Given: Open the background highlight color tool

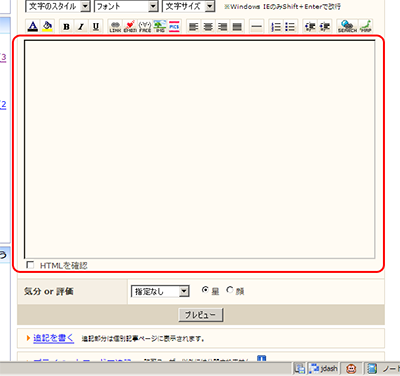Looking at the screenshot, I should point(48,26).
